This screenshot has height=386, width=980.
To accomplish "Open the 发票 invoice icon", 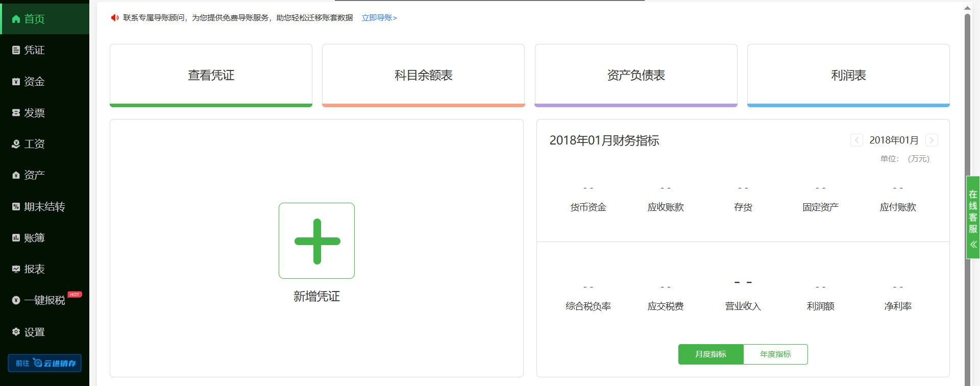I will 16,113.
